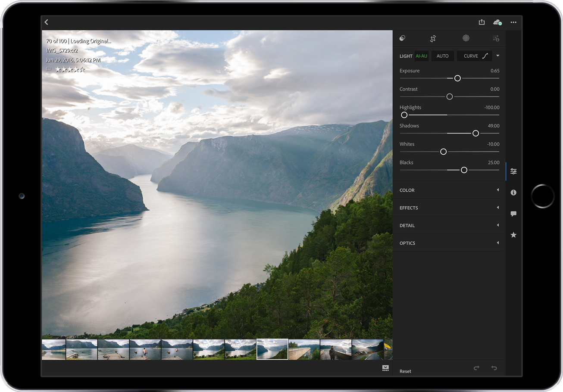Open the CURVE editor
Image resolution: width=563 pixels, height=392 pixels.
[x=474, y=56]
